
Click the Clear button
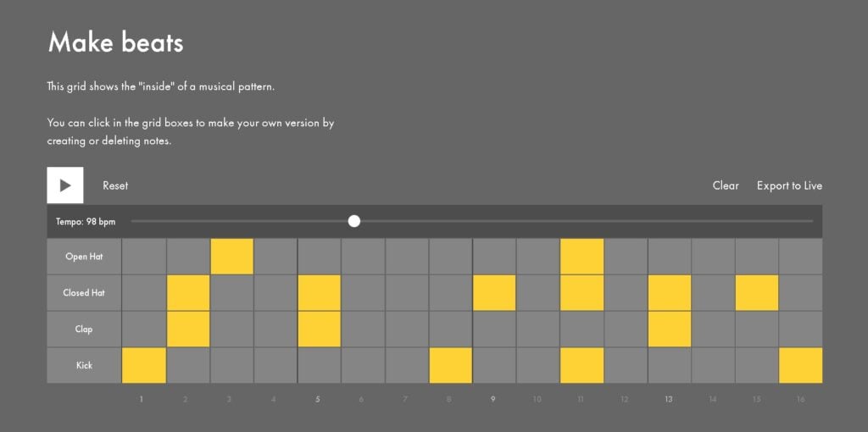pos(726,186)
